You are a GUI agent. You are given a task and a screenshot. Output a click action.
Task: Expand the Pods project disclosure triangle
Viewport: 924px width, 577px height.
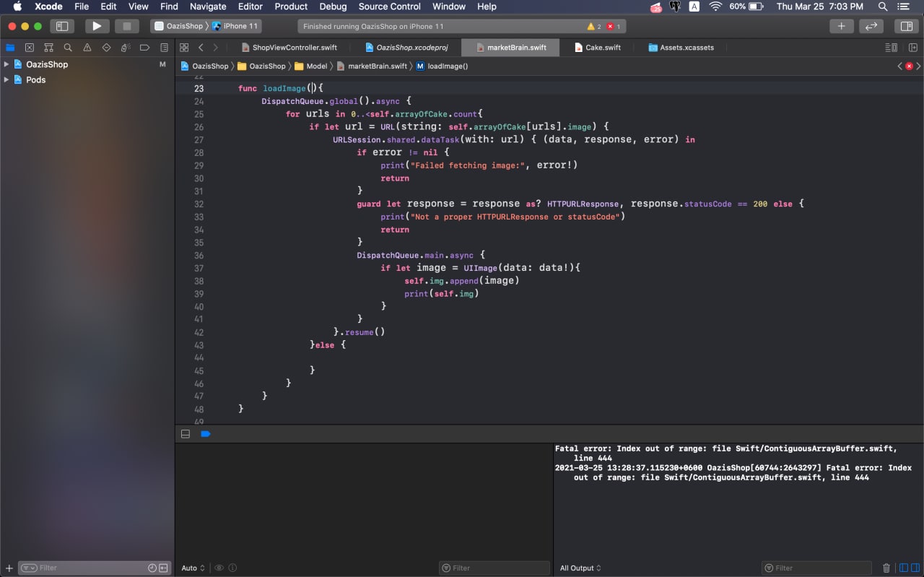(x=6, y=79)
